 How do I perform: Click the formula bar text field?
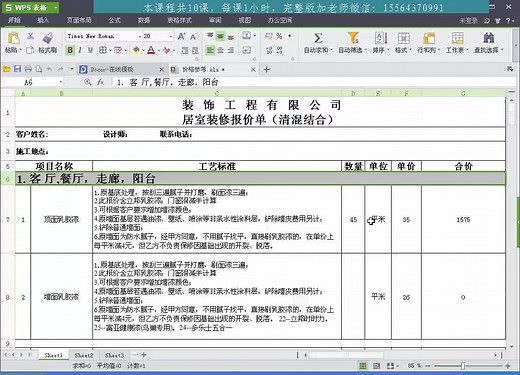click(313, 82)
